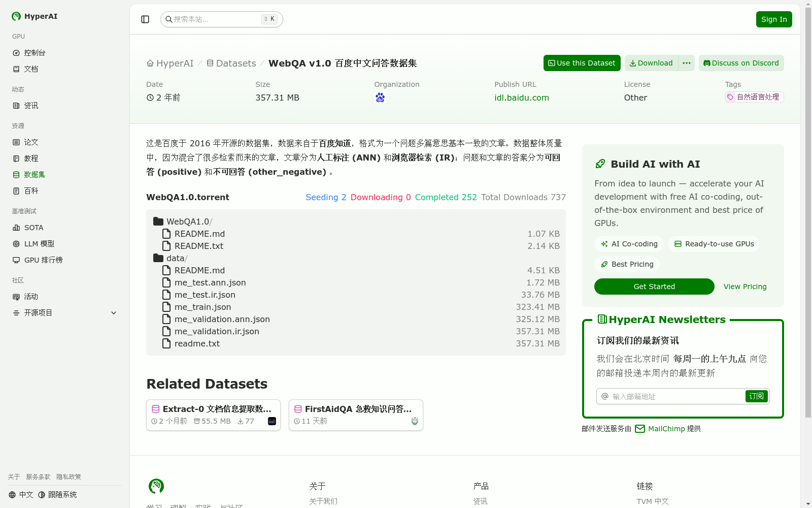Click Discuss on Discord button
Screen dimensions: 812x508
tap(741, 63)
